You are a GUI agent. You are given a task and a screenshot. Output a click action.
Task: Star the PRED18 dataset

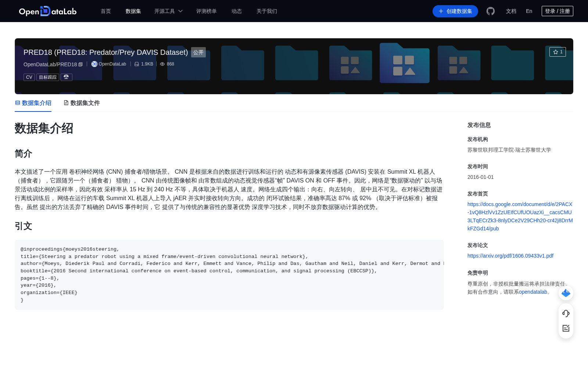point(557,52)
